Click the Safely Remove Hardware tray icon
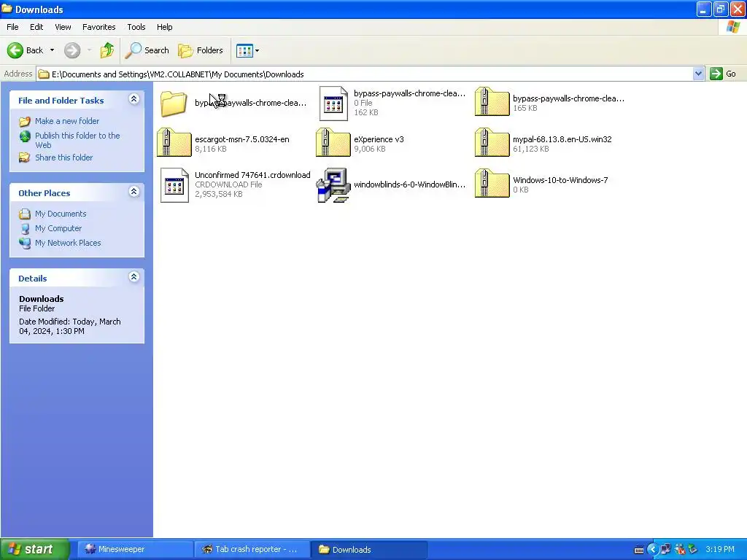The image size is (747, 560). click(x=693, y=550)
